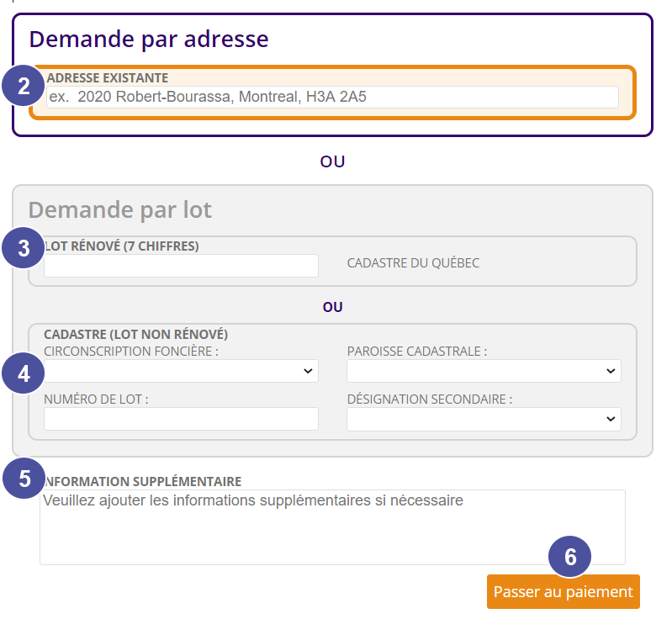
Task: Click the Adresse existante label
Action: tap(108, 77)
